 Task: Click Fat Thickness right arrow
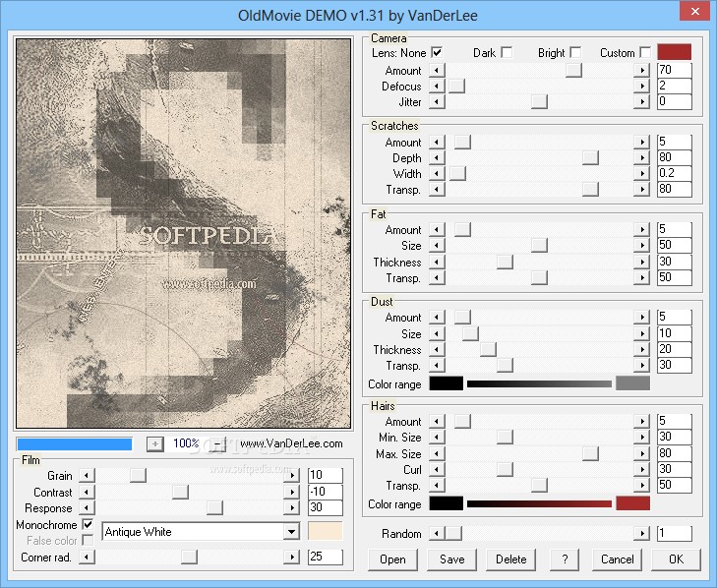pos(642,262)
